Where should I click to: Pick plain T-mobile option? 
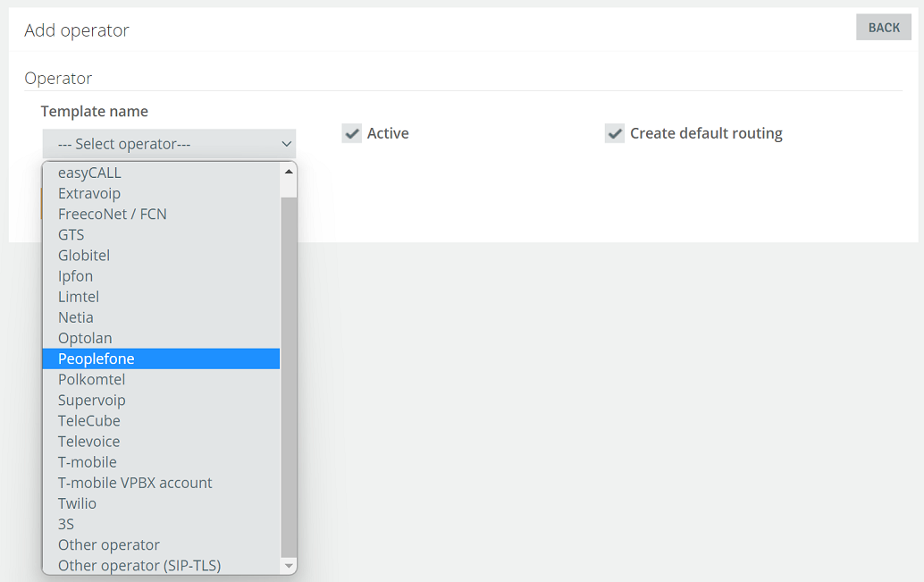[161, 461]
